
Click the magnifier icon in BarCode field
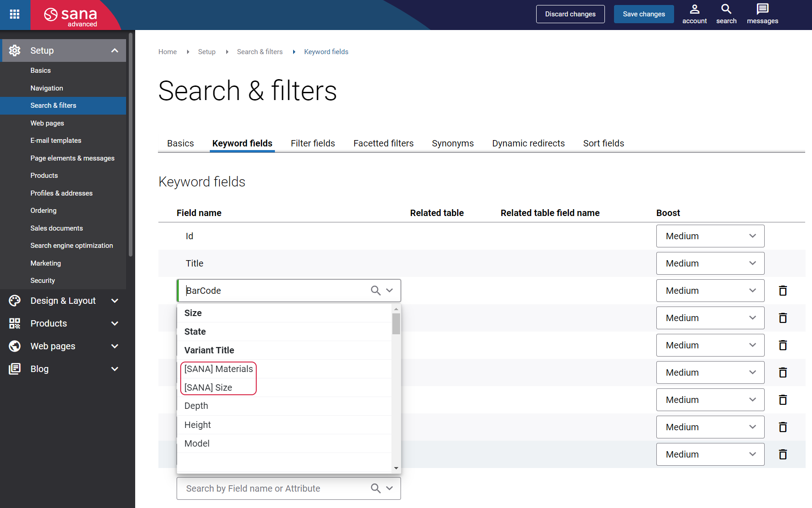click(x=376, y=291)
